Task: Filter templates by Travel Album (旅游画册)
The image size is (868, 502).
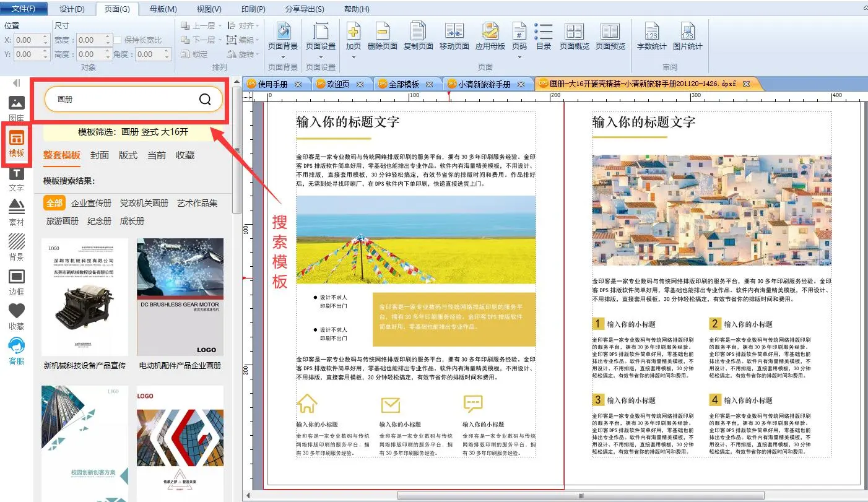Action: [x=63, y=221]
